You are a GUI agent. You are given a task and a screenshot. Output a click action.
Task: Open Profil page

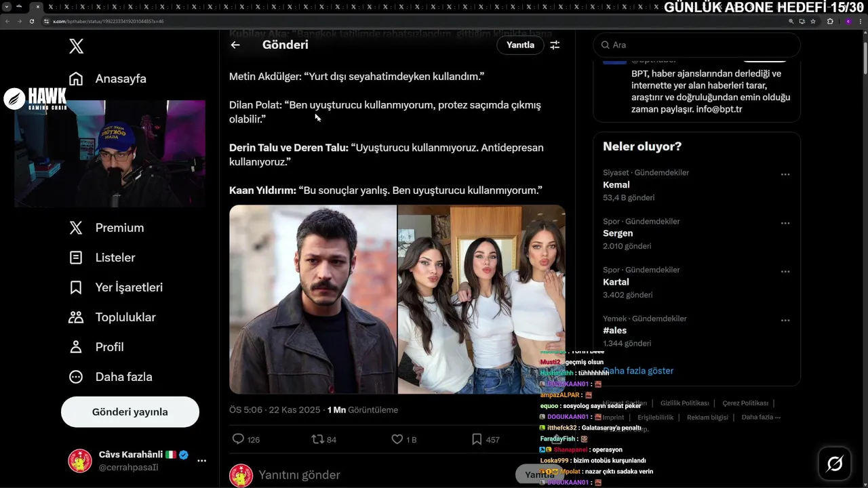pyautogui.click(x=96, y=347)
